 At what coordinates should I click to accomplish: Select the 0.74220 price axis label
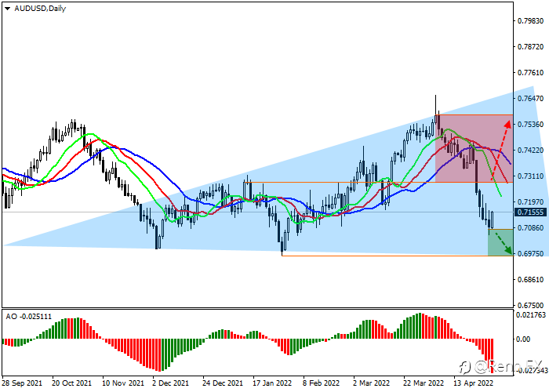[x=531, y=151]
